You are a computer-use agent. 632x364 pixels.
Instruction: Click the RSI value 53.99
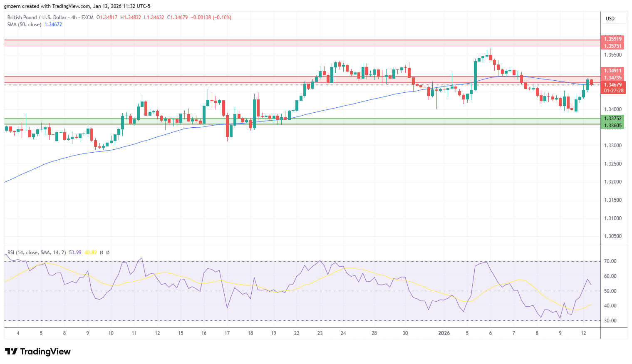[75, 253]
